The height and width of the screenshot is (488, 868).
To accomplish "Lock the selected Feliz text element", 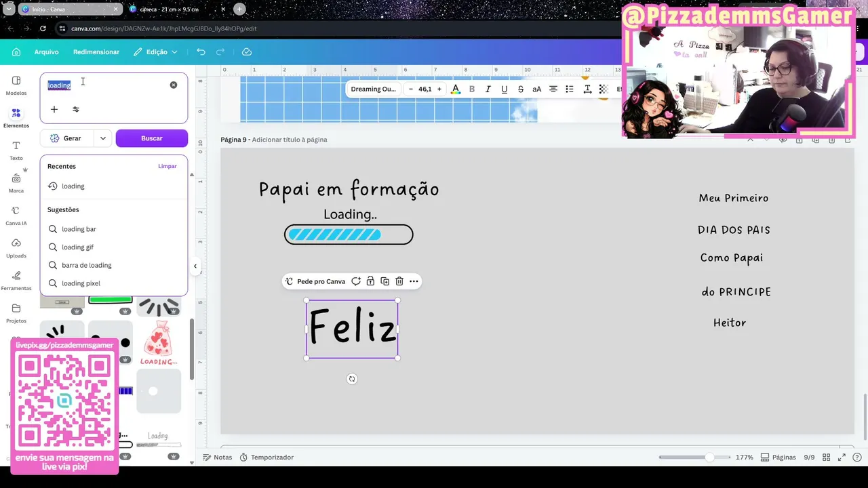I will [370, 281].
